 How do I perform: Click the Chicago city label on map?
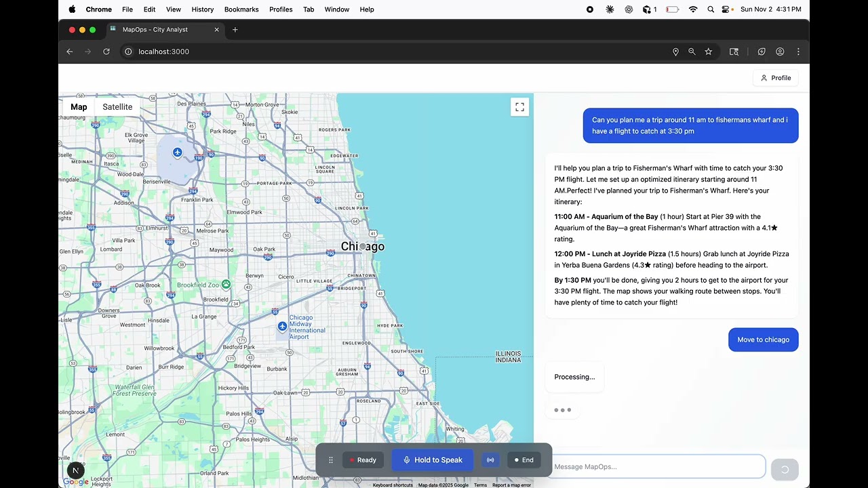click(x=362, y=247)
